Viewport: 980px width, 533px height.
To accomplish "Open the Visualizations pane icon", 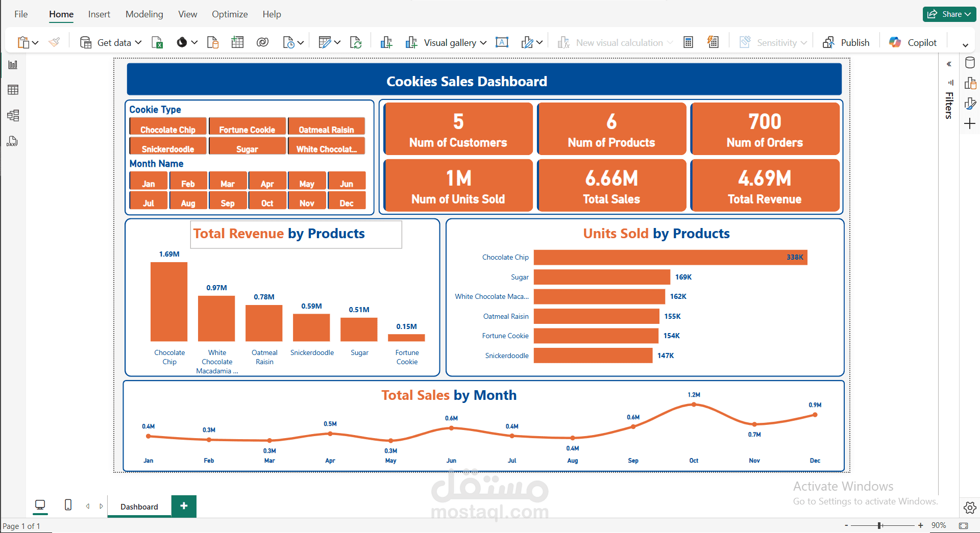I will pyautogui.click(x=970, y=83).
